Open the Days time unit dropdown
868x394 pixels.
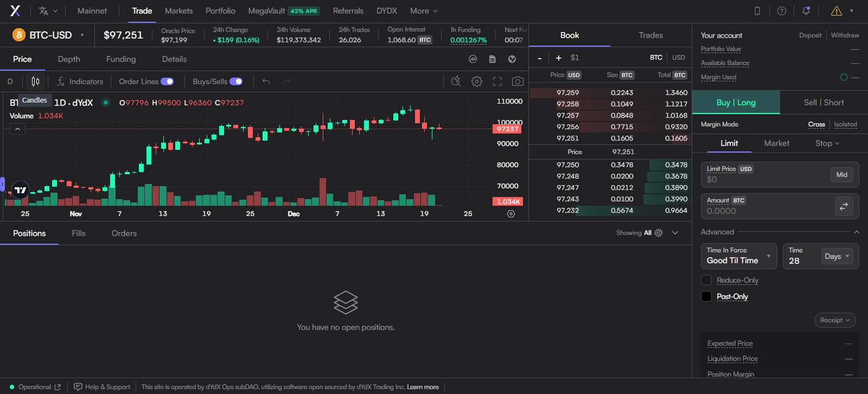(837, 256)
